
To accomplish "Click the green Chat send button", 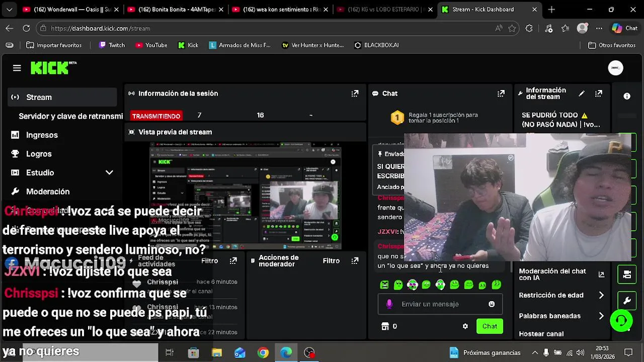I will pos(490,326).
